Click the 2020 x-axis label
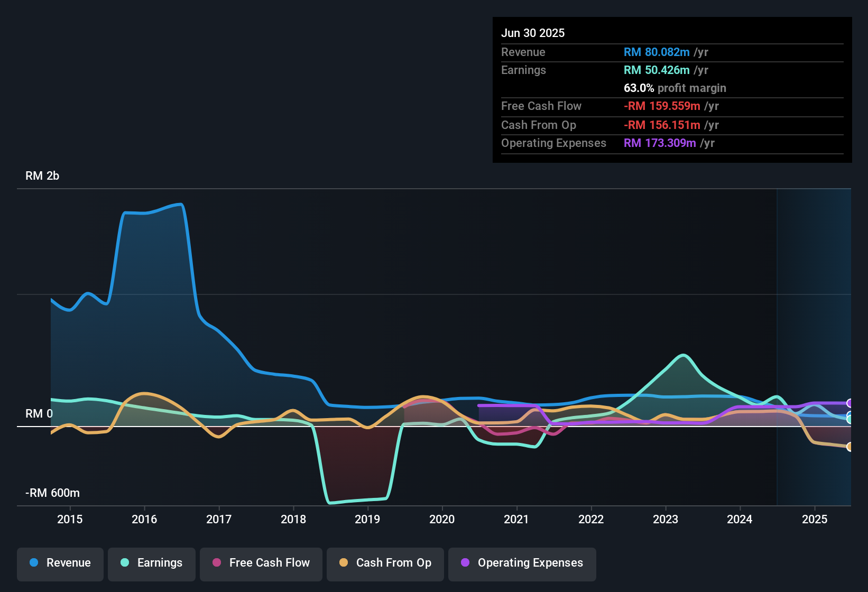This screenshot has width=868, height=592. coord(442,519)
